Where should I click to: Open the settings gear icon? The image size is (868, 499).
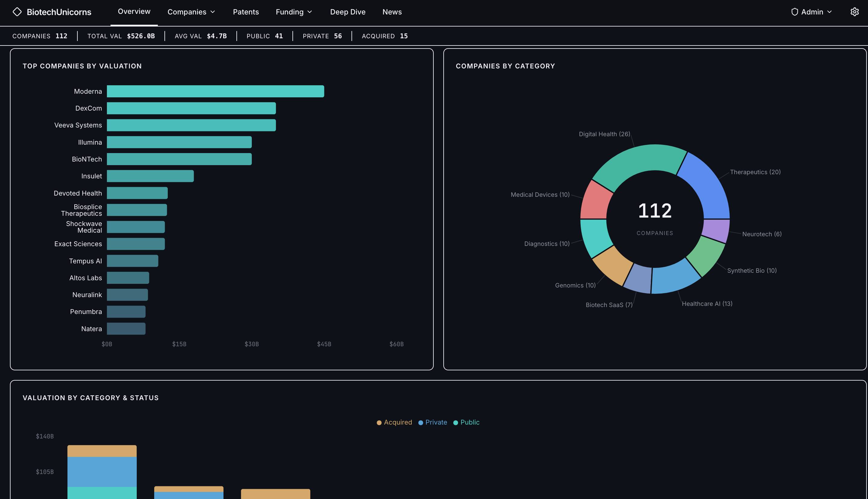point(855,12)
